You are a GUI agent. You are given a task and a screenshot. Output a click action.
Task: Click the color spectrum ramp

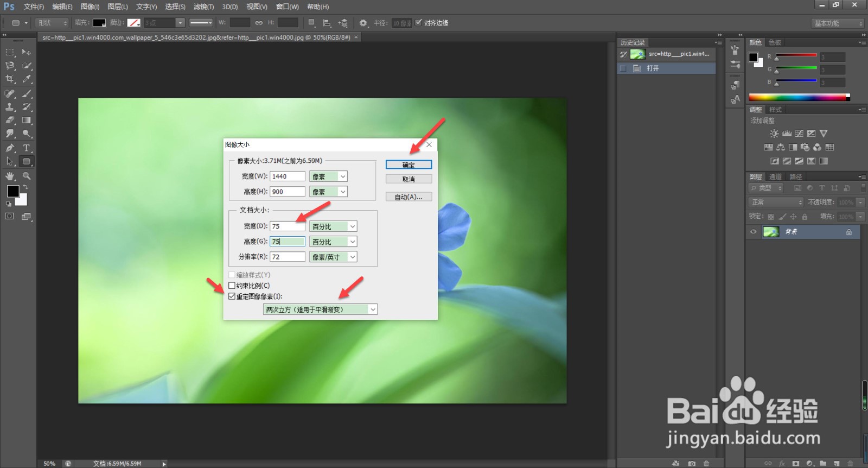click(x=799, y=98)
